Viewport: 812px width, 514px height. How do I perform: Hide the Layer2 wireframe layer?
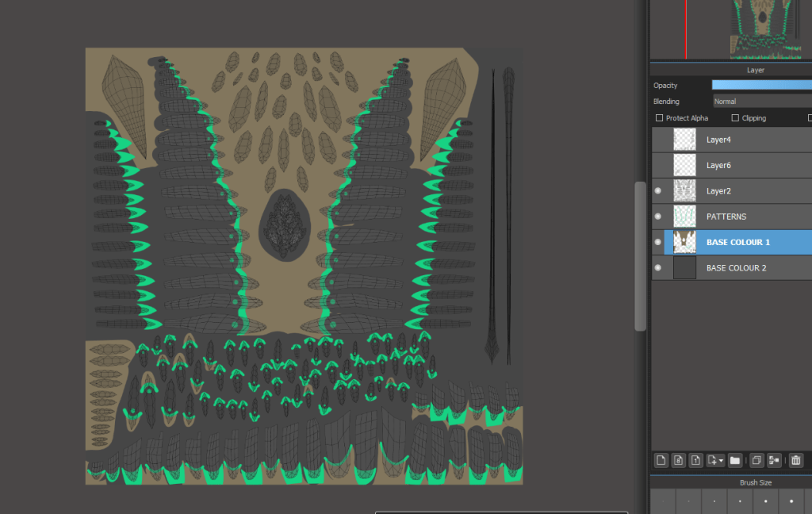pos(657,191)
